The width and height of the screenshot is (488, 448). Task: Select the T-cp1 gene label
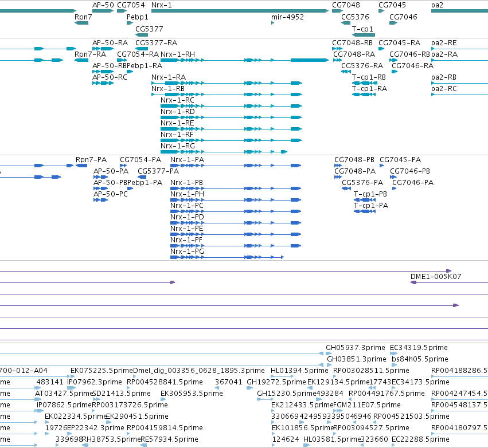(x=362, y=29)
